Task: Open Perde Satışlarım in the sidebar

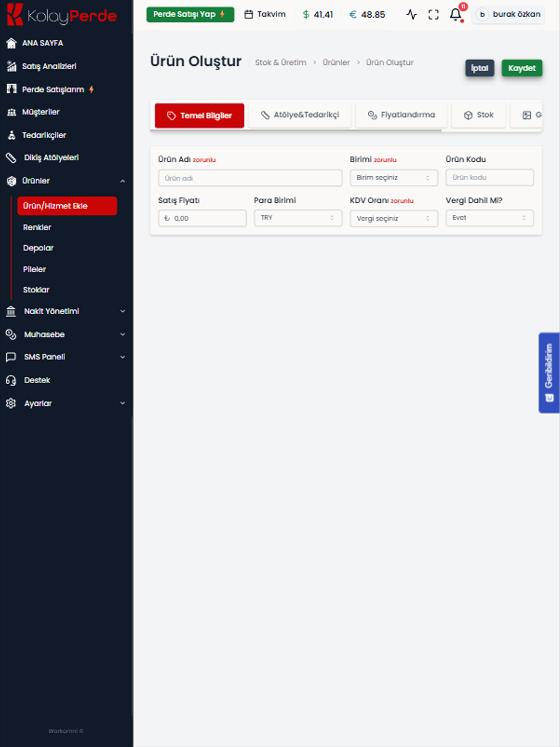Action: coord(53,90)
